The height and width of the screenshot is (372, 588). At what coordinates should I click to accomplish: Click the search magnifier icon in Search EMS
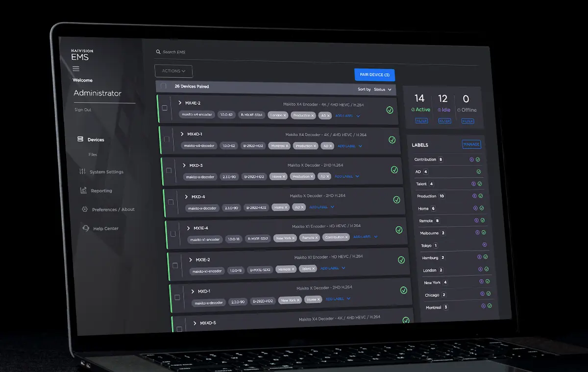(158, 51)
